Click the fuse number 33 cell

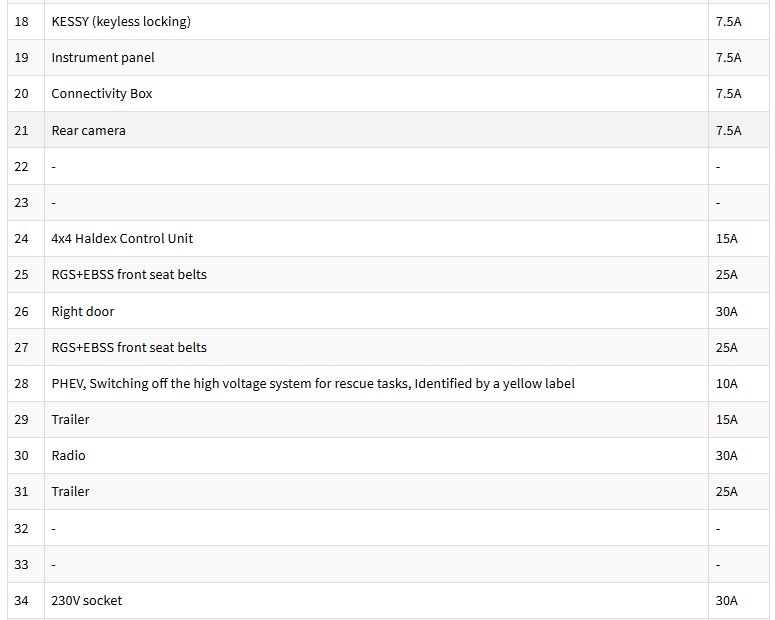coord(26,565)
